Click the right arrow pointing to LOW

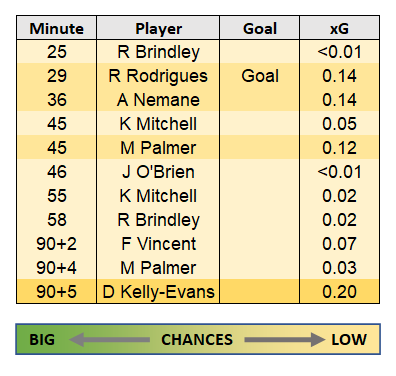point(284,340)
